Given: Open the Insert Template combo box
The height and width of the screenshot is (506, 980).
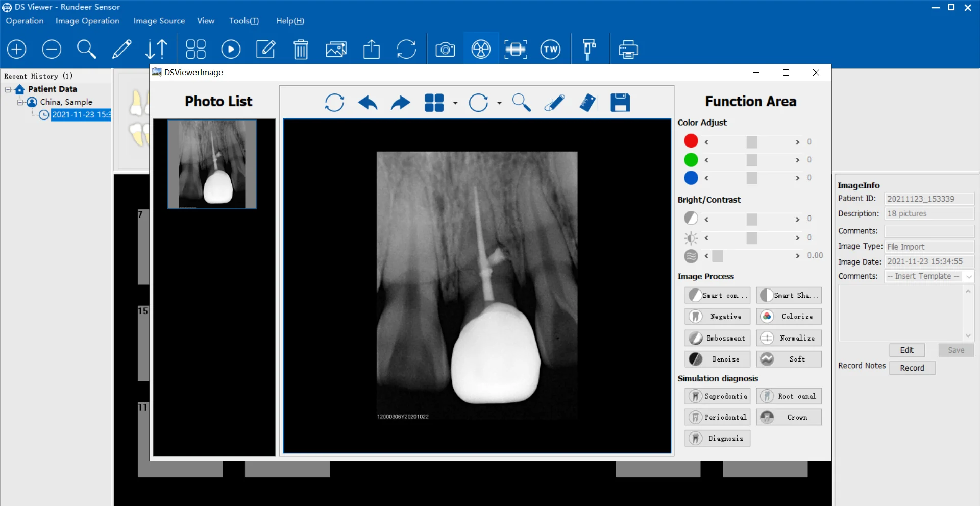Looking at the screenshot, I should coord(929,276).
